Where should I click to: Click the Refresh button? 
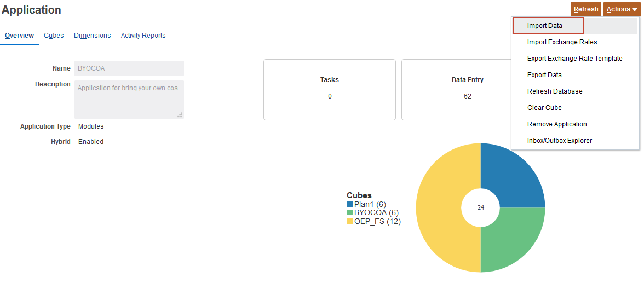click(x=585, y=9)
